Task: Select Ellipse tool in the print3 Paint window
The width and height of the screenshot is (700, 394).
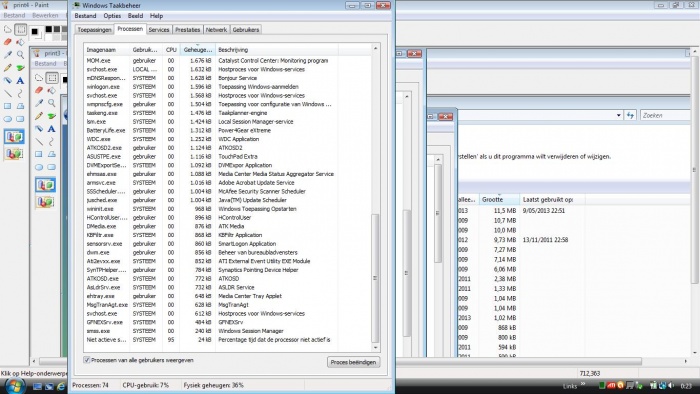Action: click(x=39, y=167)
